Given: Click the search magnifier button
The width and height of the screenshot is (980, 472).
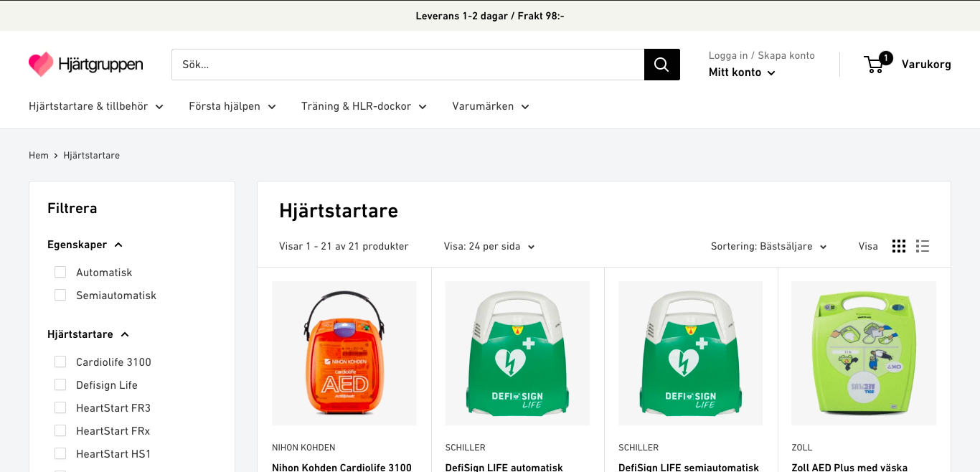Looking at the screenshot, I should (x=661, y=65).
